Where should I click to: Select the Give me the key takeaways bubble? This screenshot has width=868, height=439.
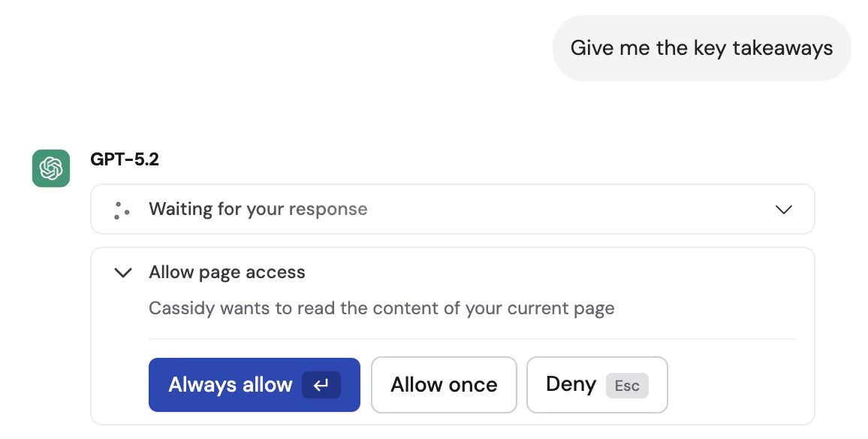(701, 47)
